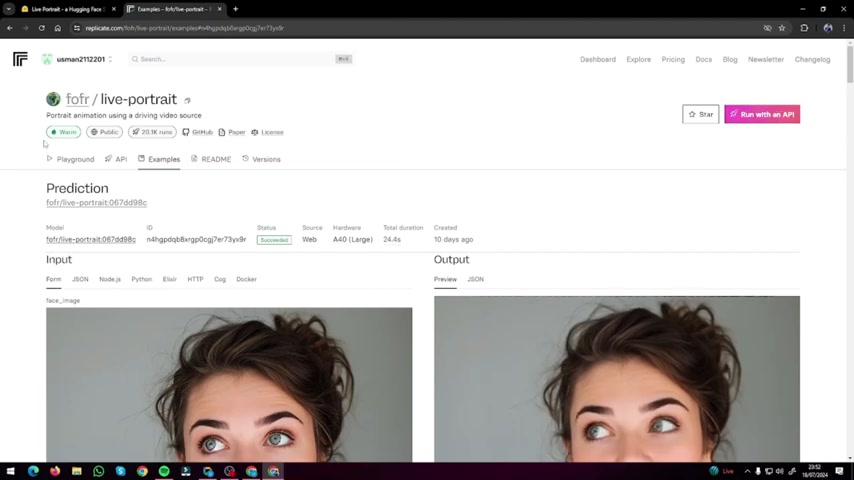The width and height of the screenshot is (854, 480).
Task: Star the live-portrait model
Action: 700,114
